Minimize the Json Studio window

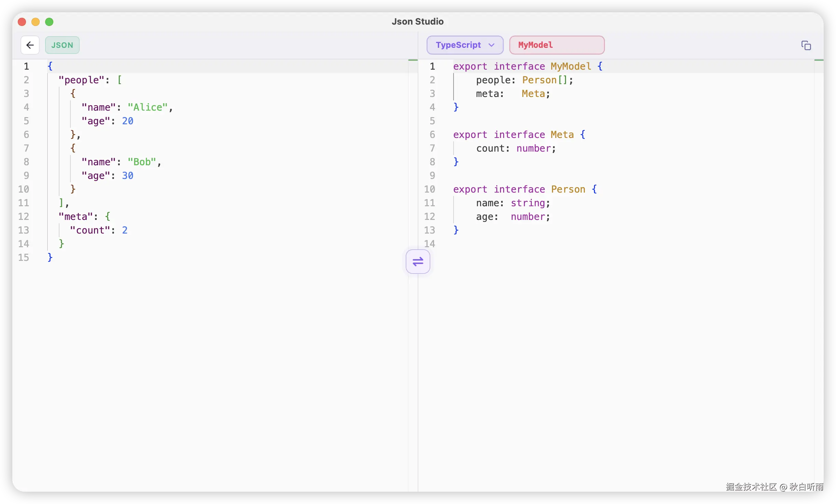(36, 22)
